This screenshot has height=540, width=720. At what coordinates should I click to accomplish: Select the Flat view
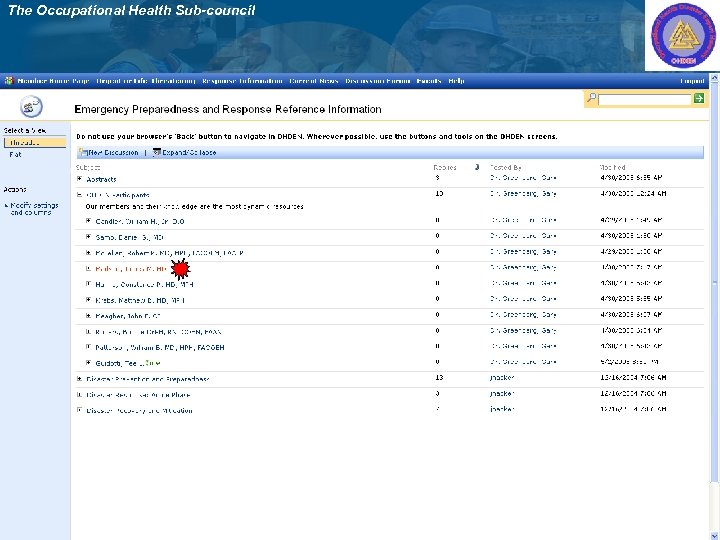(15, 155)
